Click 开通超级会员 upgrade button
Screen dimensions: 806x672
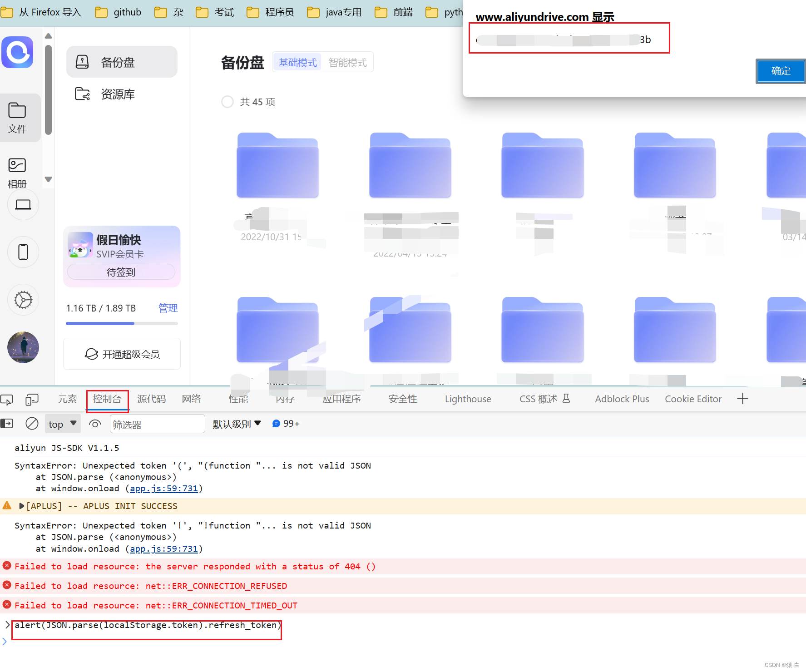pyautogui.click(x=122, y=354)
